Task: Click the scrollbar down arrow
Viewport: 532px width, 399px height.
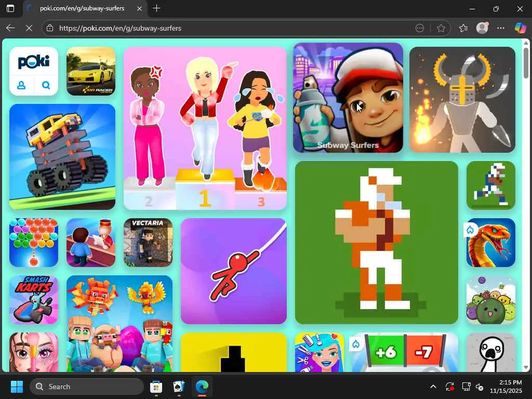Action: click(526, 367)
